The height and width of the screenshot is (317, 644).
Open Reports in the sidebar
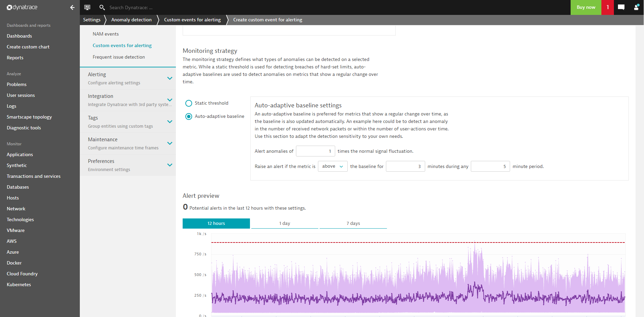15,58
